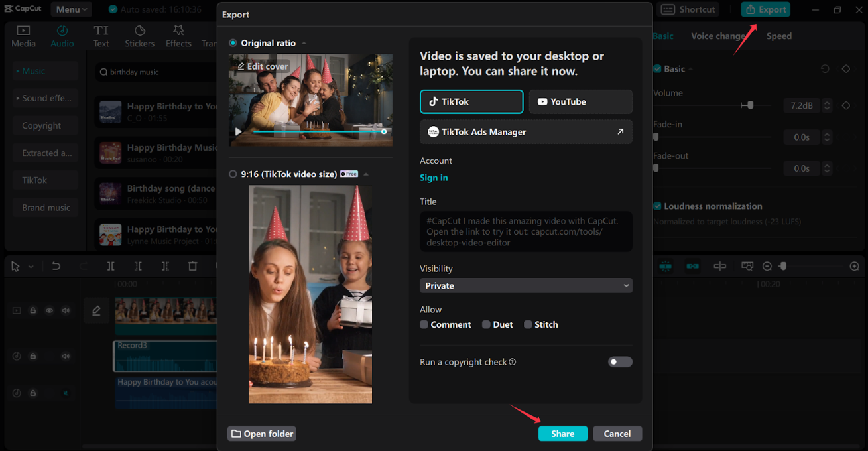Lock the Record3 audio track
Screen dimensions: 868x451
tap(32, 356)
